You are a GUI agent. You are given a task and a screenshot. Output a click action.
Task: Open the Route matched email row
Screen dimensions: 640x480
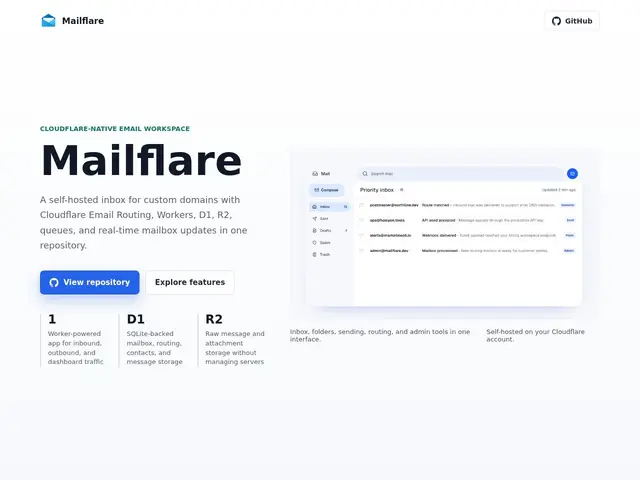468,205
